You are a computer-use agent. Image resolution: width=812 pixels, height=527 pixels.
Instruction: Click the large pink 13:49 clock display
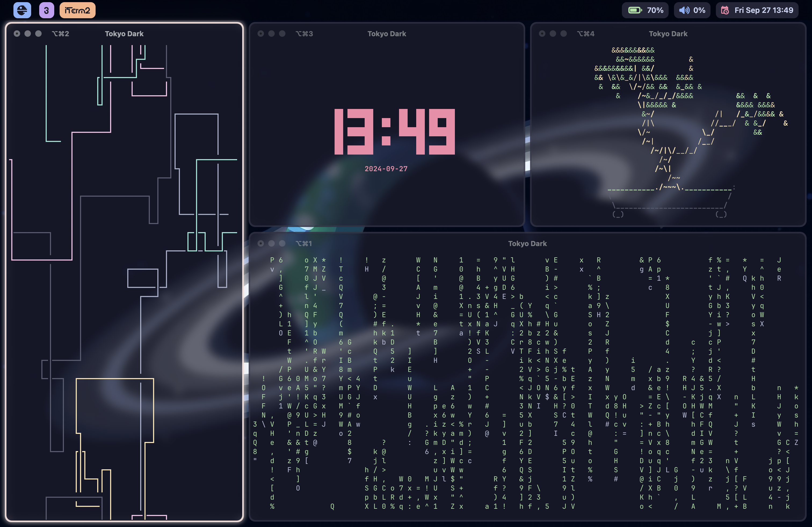coord(395,131)
